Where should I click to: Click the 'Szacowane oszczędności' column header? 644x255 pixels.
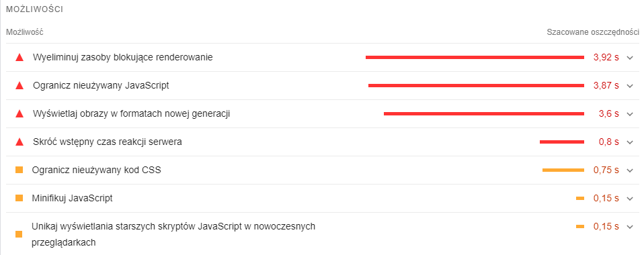[x=593, y=32]
